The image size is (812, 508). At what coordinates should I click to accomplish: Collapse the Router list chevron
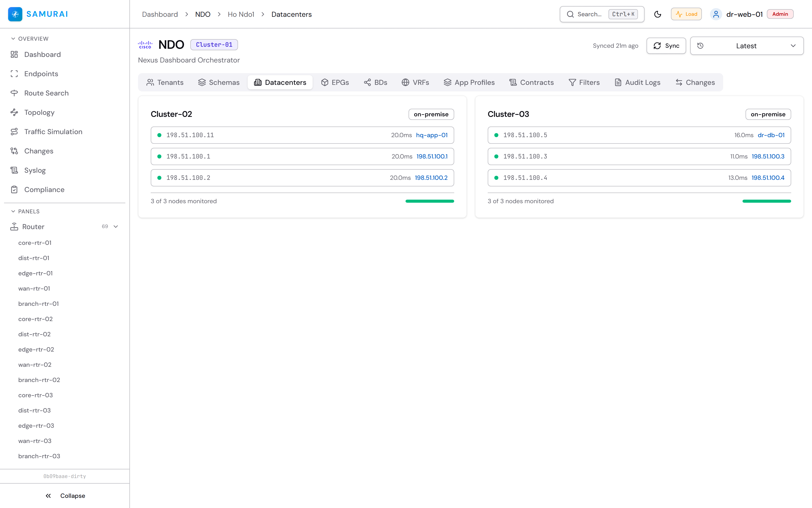coord(116,227)
